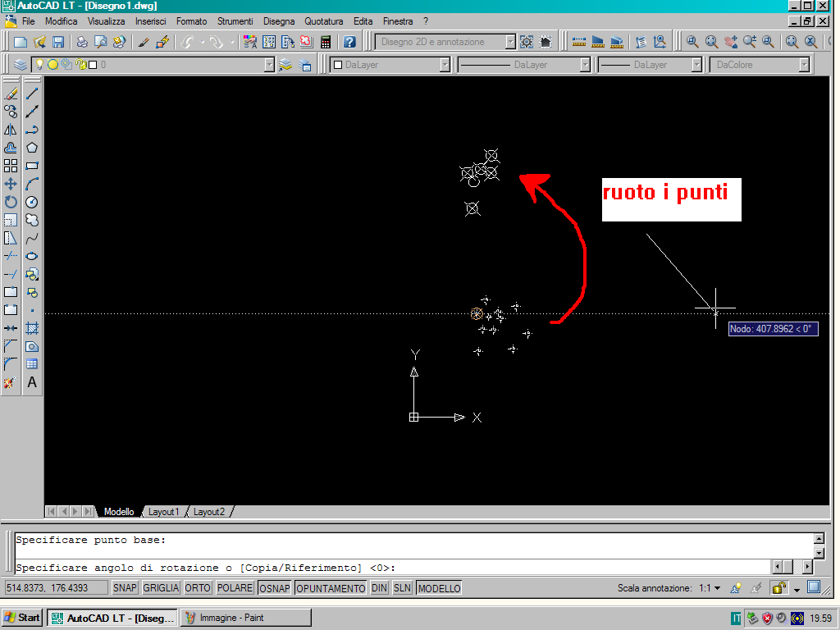Open the DaLayer linetype dropdown
The image size is (840, 630).
click(x=585, y=65)
